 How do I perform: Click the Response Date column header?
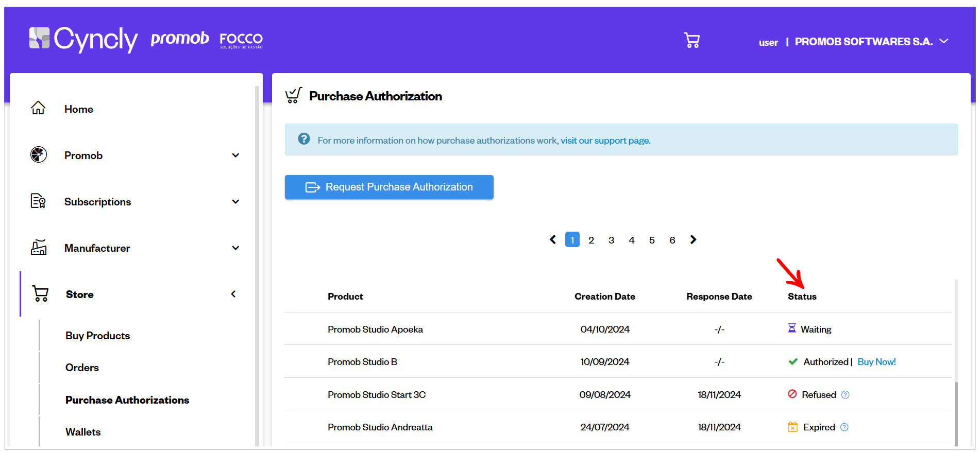(719, 297)
